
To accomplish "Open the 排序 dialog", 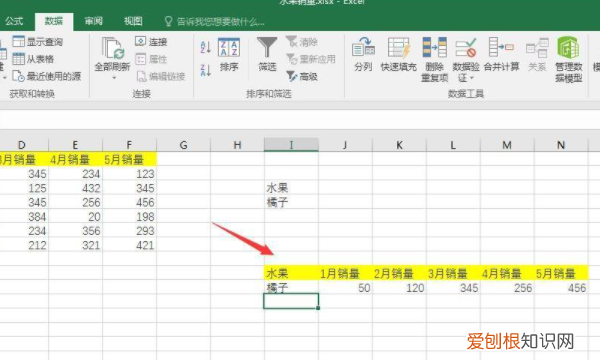I will click(229, 54).
